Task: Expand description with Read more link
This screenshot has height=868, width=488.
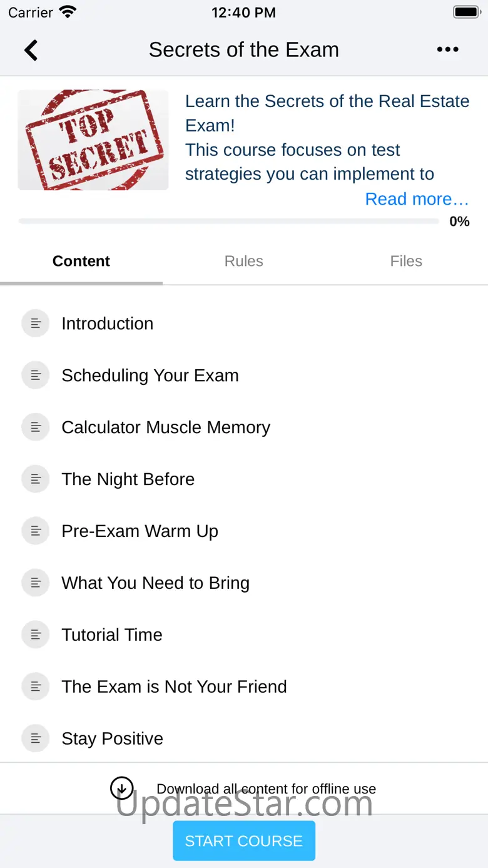Action: point(417,199)
